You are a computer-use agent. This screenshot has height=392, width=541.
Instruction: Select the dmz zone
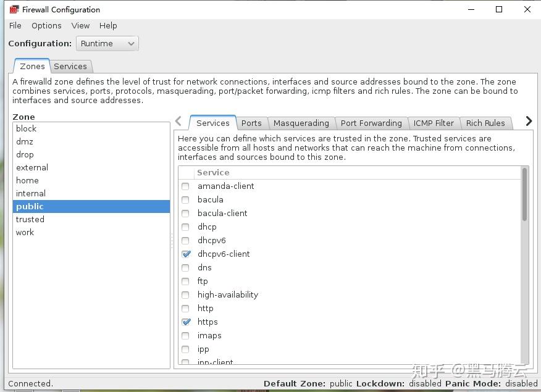click(x=91, y=142)
